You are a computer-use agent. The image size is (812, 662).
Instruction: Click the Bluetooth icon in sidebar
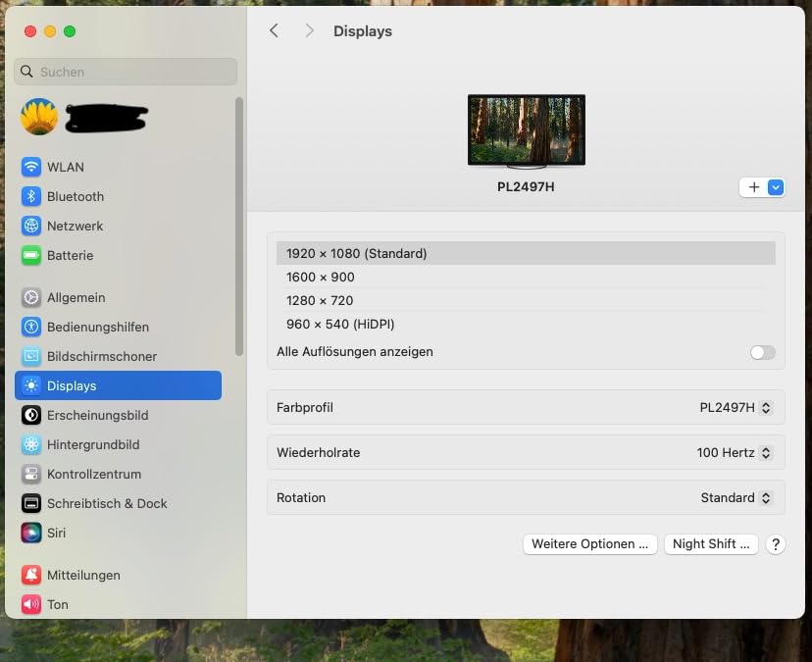click(31, 196)
